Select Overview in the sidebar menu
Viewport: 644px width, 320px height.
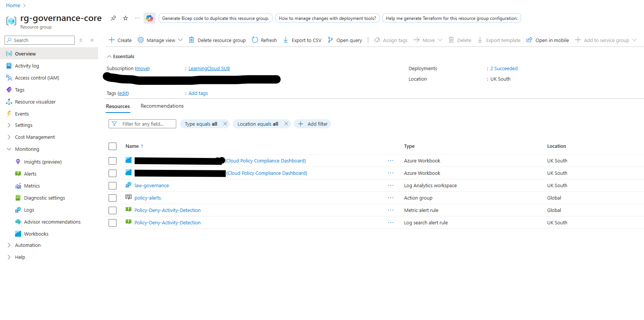click(49, 54)
